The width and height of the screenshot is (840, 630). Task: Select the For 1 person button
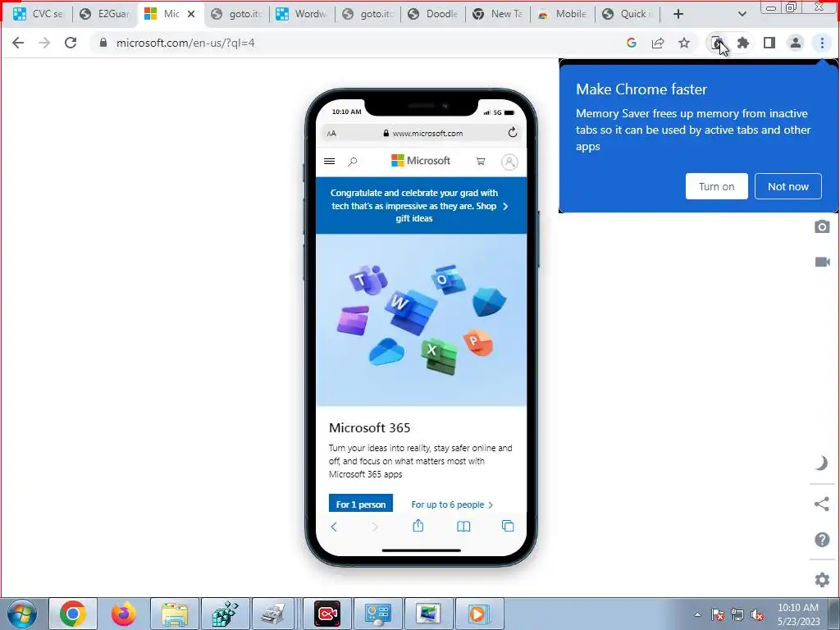coord(361,504)
